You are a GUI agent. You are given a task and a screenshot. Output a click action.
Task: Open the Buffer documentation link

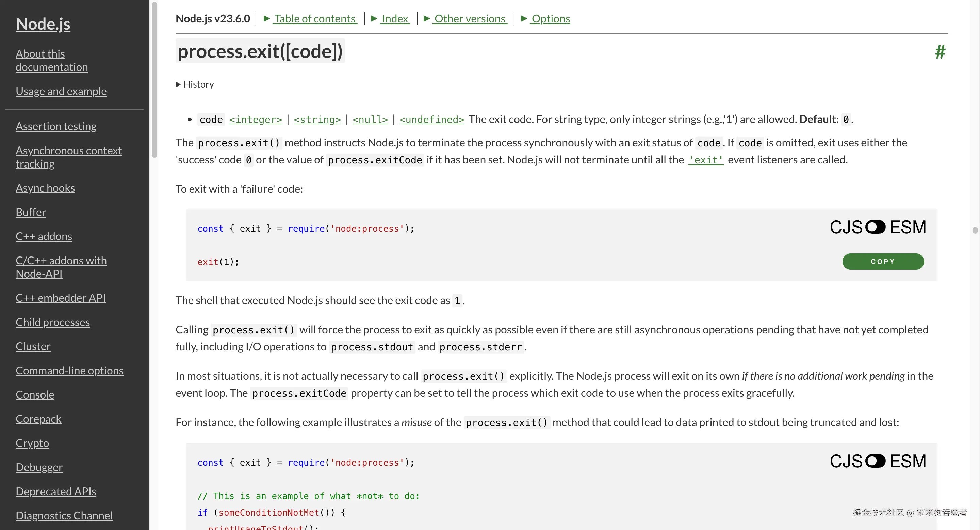tap(30, 212)
